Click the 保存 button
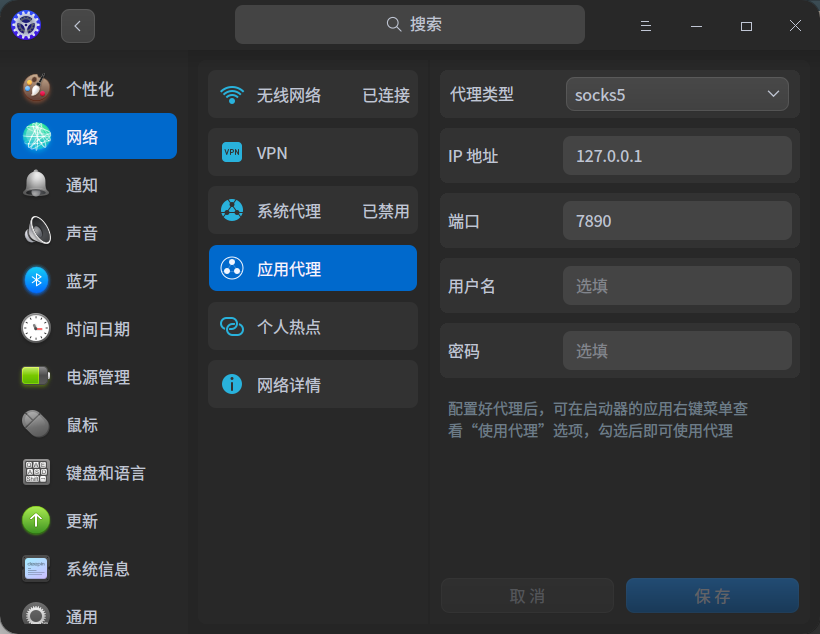The height and width of the screenshot is (634, 820). [712, 595]
